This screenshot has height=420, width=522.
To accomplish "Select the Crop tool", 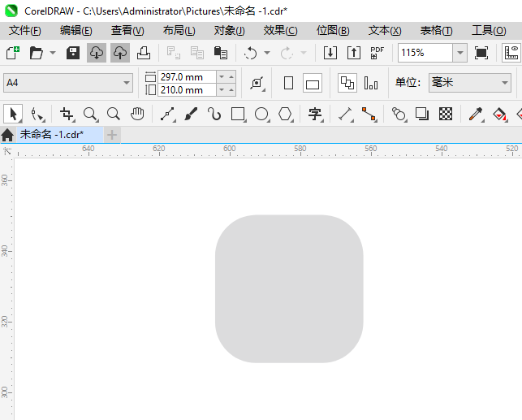I will coord(67,115).
